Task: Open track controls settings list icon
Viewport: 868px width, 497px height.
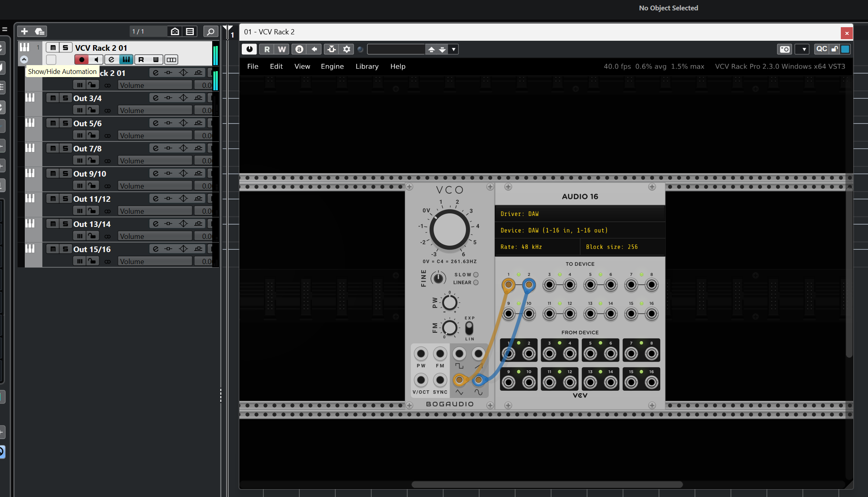Action: pos(190,31)
